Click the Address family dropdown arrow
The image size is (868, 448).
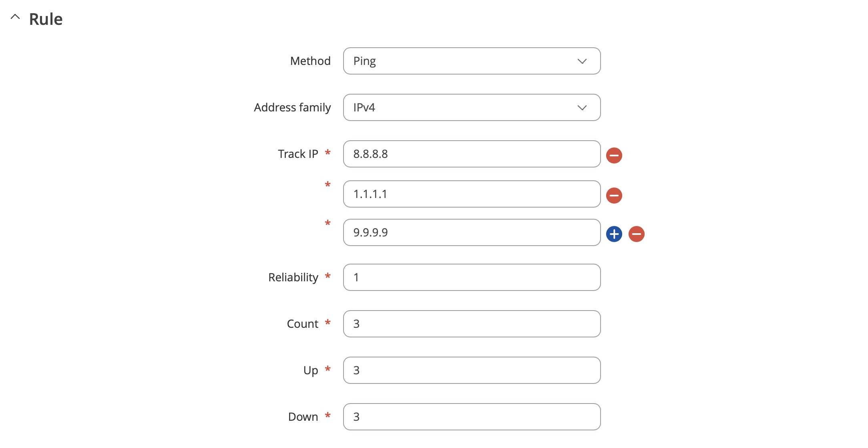coord(582,108)
